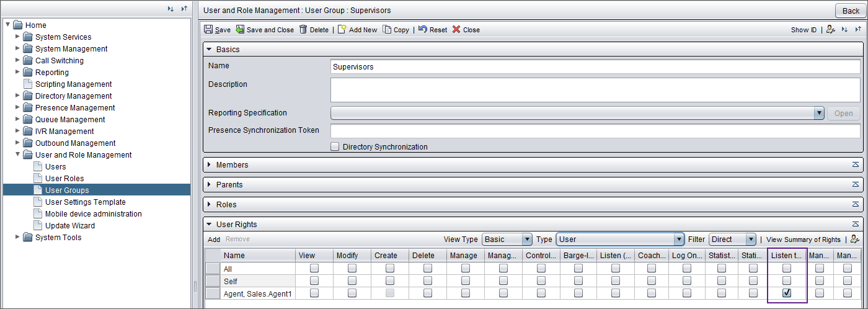This screenshot has width=868, height=309.
Task: Click Save and Close icon
Action: coord(240,30)
